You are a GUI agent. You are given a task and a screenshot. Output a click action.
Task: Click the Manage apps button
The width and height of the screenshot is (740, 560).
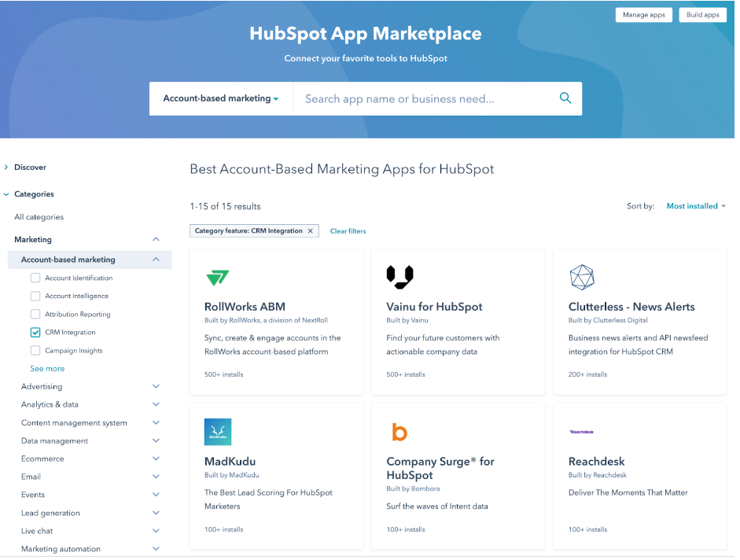pyautogui.click(x=644, y=15)
